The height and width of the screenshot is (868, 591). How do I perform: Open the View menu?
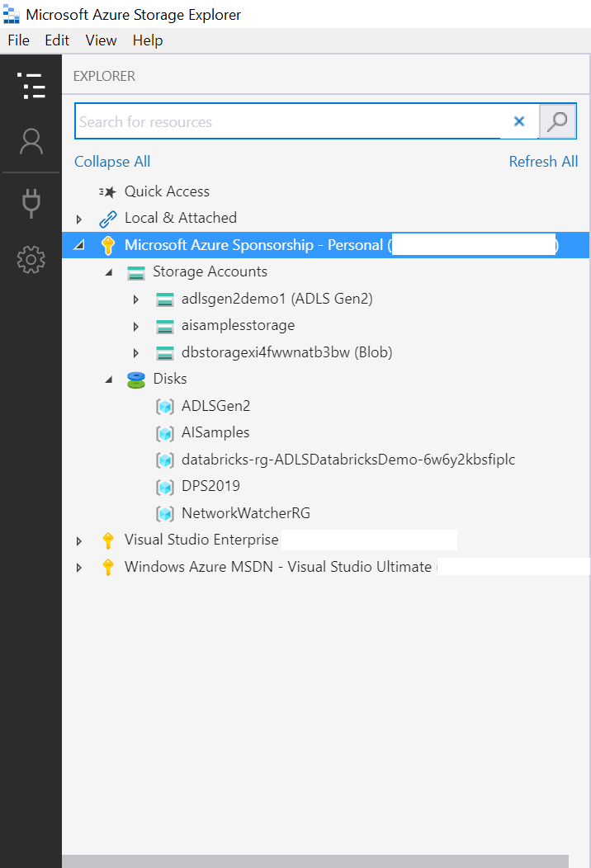pos(101,40)
